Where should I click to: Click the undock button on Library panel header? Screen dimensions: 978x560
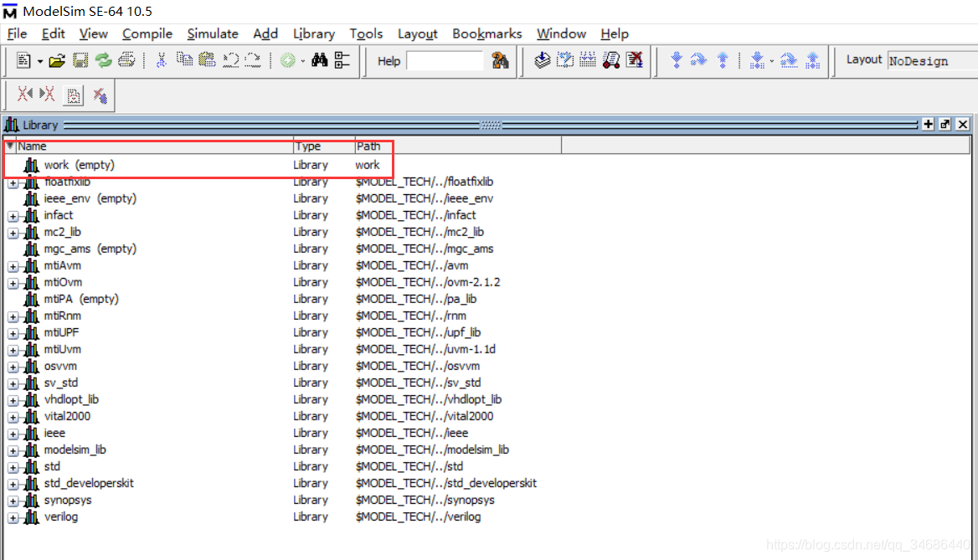pyautogui.click(x=945, y=124)
